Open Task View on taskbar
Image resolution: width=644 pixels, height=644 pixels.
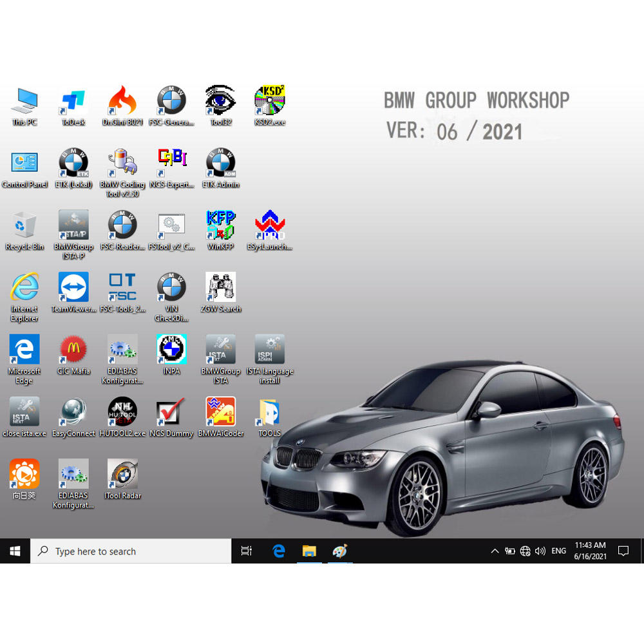point(247,551)
